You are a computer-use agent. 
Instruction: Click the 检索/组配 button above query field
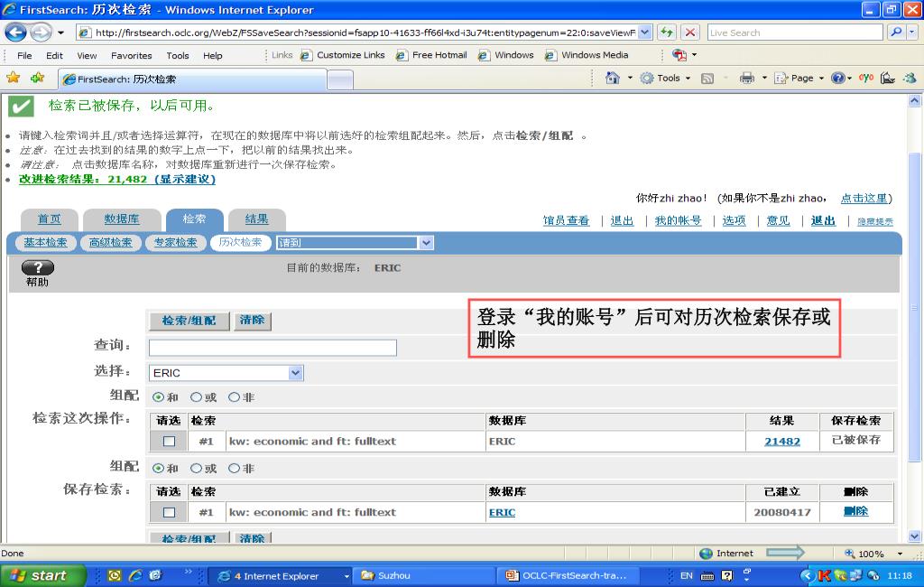click(x=189, y=321)
